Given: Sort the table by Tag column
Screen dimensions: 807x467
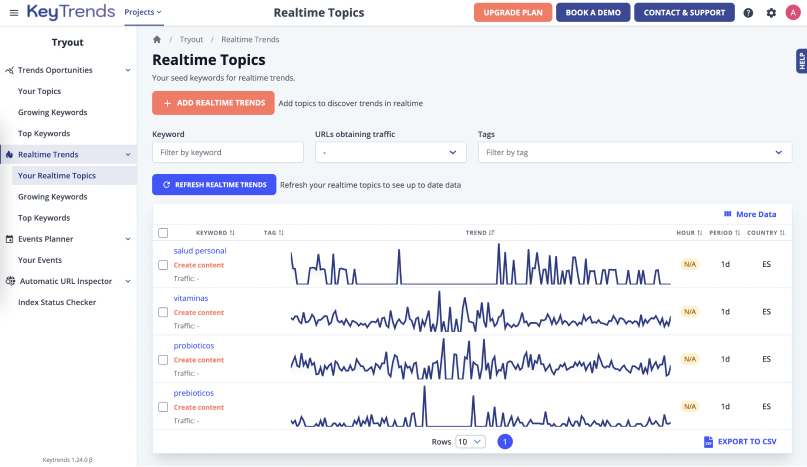Looking at the screenshot, I should [x=274, y=233].
